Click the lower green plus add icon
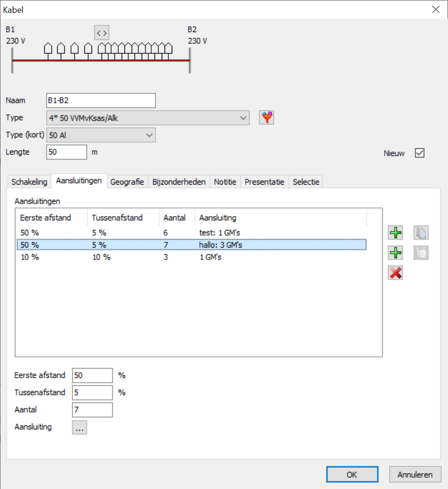The image size is (448, 489). (x=396, y=253)
